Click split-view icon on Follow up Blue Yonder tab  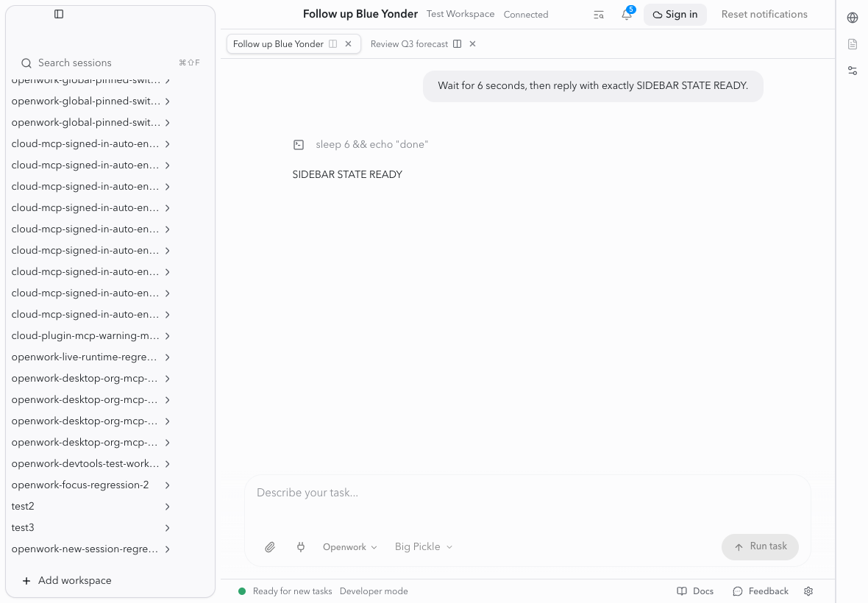click(332, 44)
